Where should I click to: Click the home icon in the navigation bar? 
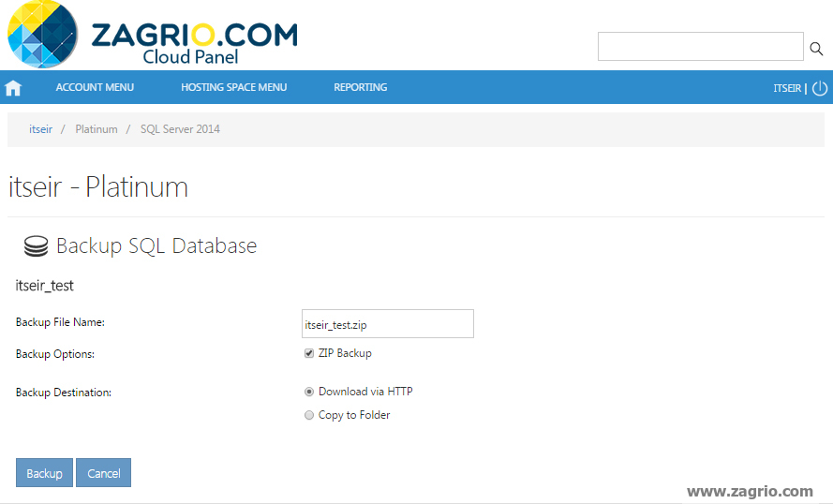(13, 88)
